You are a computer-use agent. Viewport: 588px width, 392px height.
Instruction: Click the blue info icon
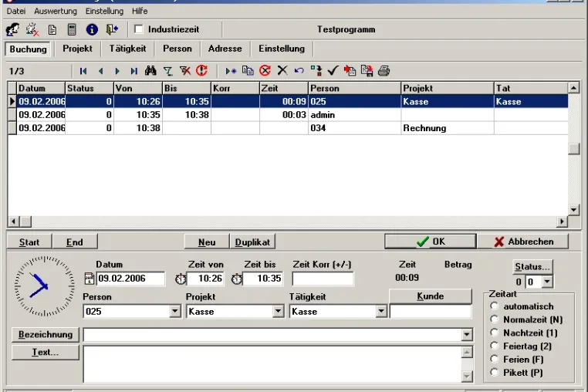92,29
